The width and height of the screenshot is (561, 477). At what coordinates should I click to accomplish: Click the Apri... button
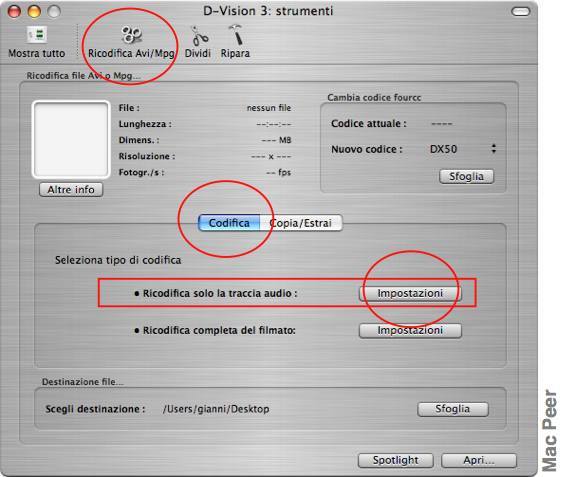479,460
